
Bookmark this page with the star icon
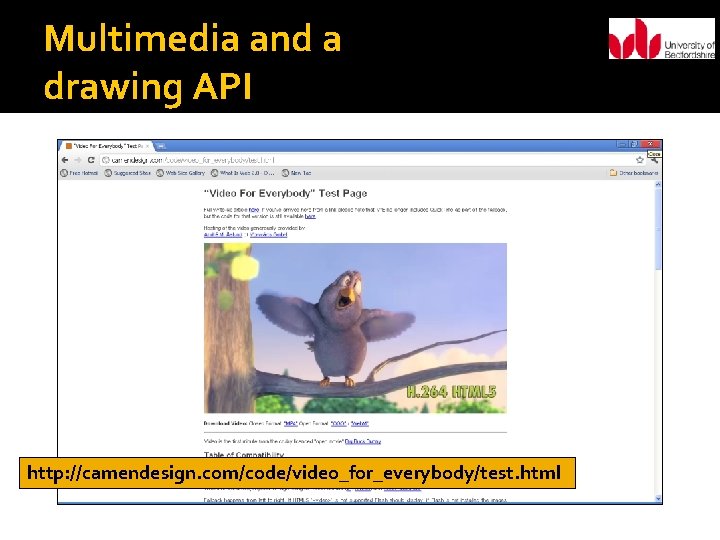[640, 160]
